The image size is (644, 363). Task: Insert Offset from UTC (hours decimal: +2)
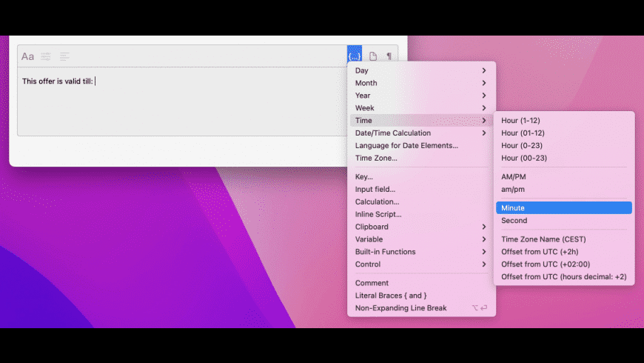click(564, 277)
